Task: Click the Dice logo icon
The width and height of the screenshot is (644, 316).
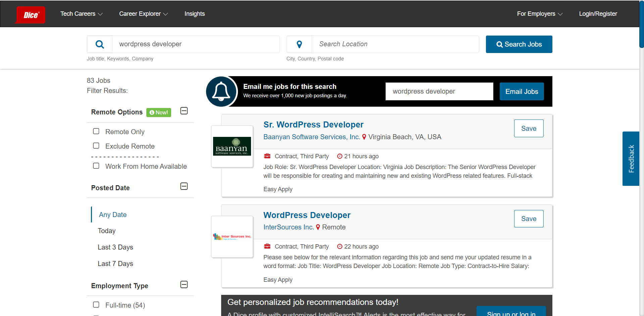Action: click(x=31, y=15)
